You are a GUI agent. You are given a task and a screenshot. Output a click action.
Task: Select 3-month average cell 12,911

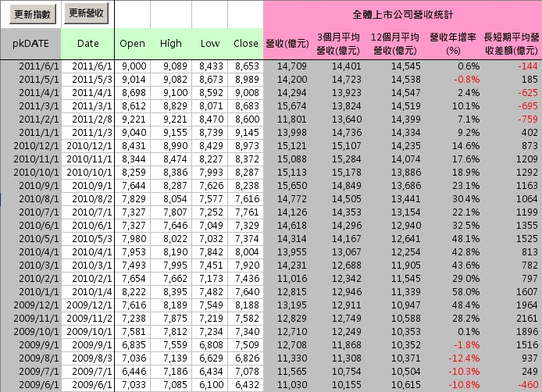point(346,305)
